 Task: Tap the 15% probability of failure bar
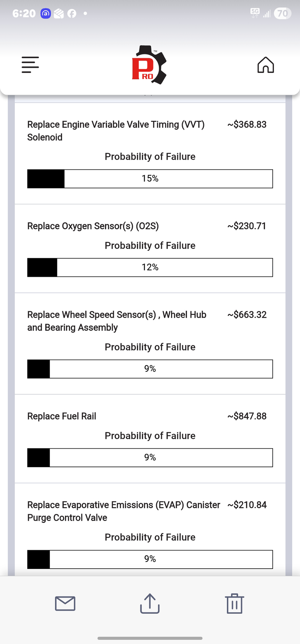[150, 179]
